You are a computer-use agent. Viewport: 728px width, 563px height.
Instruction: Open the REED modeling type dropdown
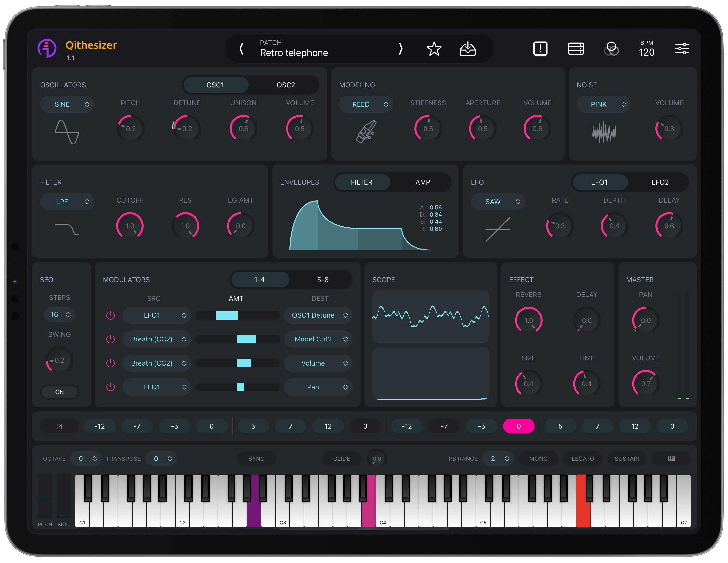[366, 104]
